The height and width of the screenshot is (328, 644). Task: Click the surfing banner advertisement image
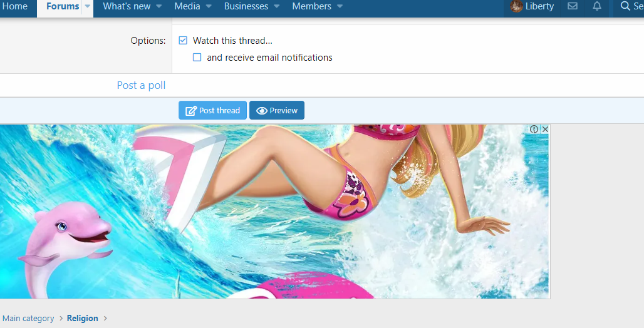(x=274, y=213)
